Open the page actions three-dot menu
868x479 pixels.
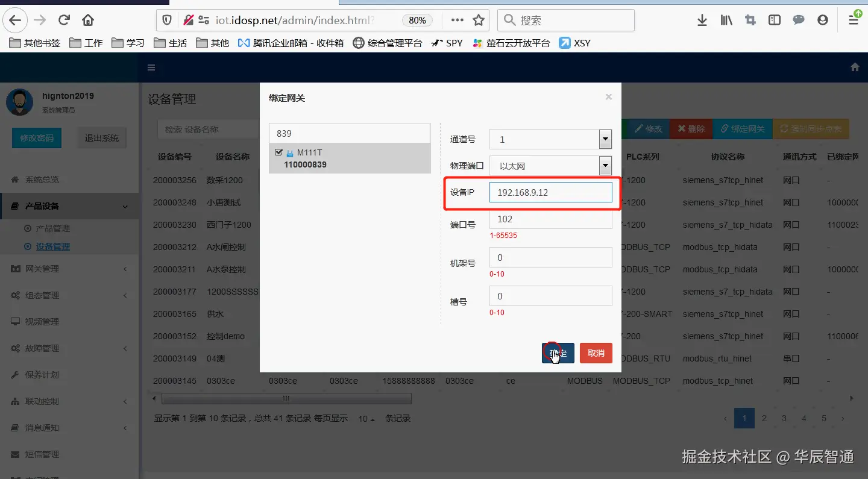458,20
